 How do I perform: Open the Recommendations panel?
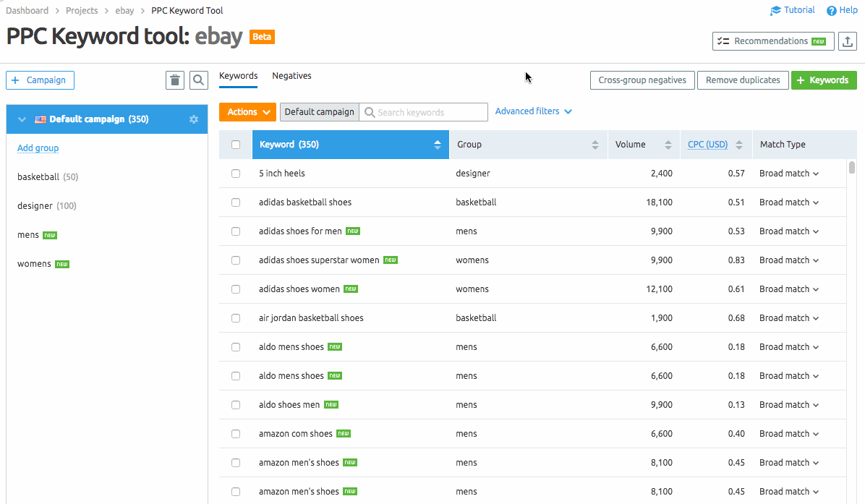[x=772, y=41]
